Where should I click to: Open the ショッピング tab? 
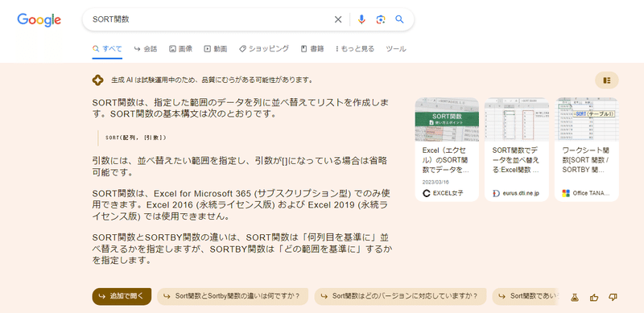click(x=264, y=49)
